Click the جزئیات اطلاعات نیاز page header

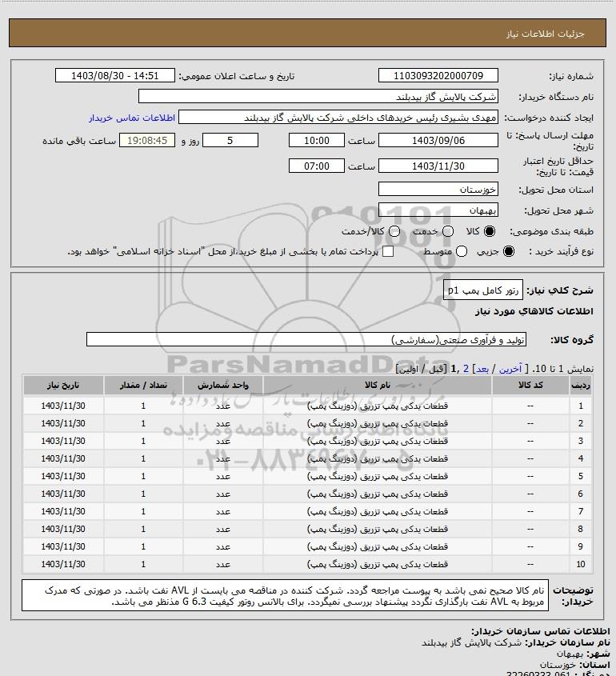(545, 34)
